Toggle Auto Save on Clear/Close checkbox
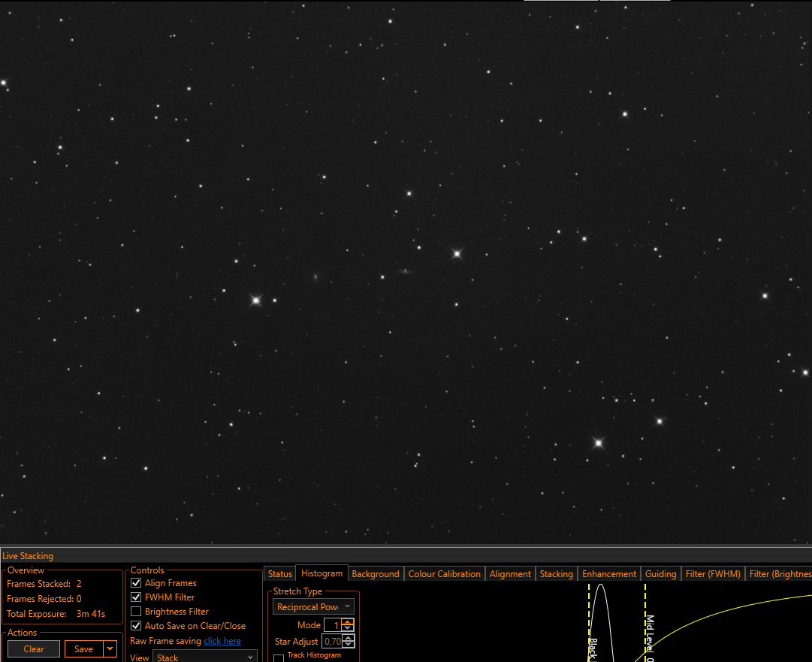Viewport: 812px width, 662px height. (136, 626)
